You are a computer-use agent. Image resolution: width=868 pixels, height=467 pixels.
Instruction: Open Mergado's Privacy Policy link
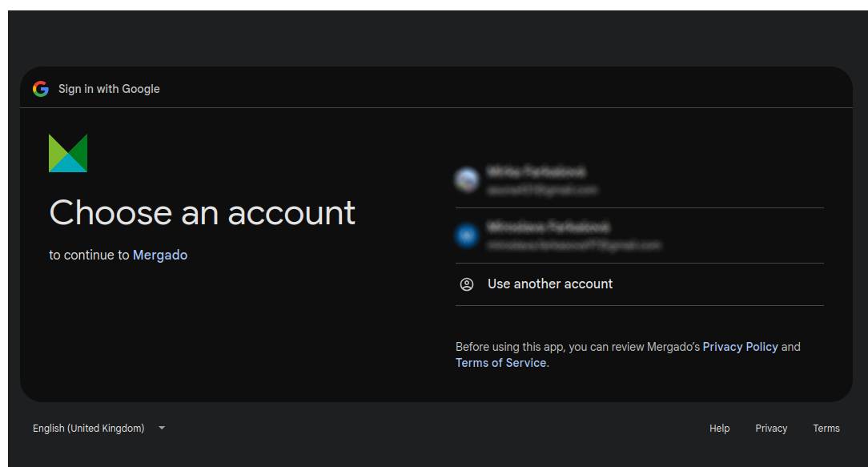click(740, 347)
